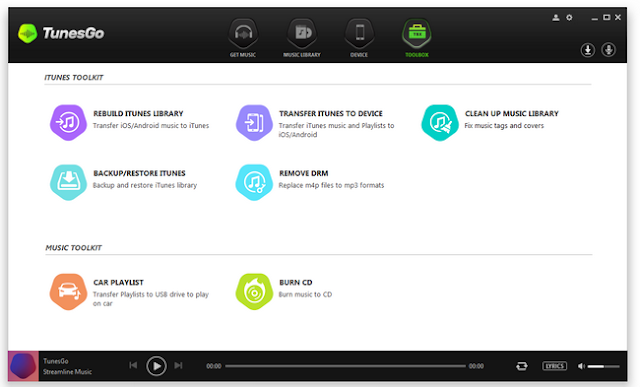
Task: Click 'Burn music to CD' text
Action: [305, 294]
